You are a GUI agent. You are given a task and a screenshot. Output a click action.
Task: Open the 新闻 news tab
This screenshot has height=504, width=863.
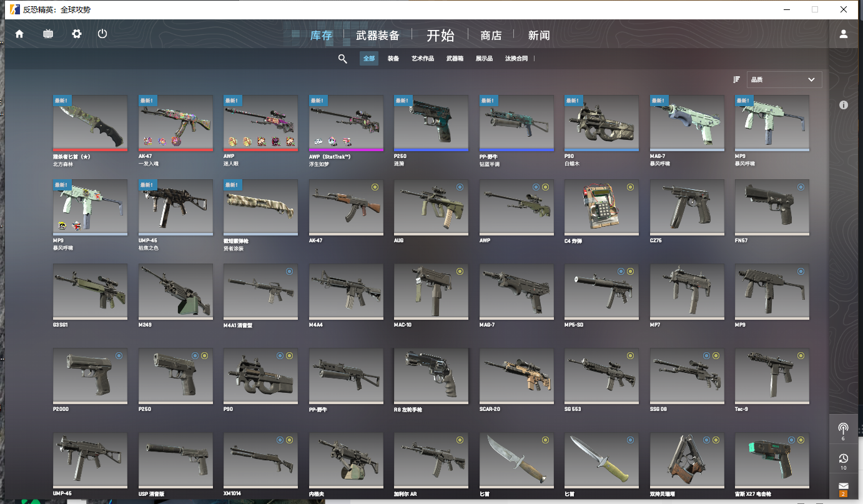pyautogui.click(x=538, y=36)
